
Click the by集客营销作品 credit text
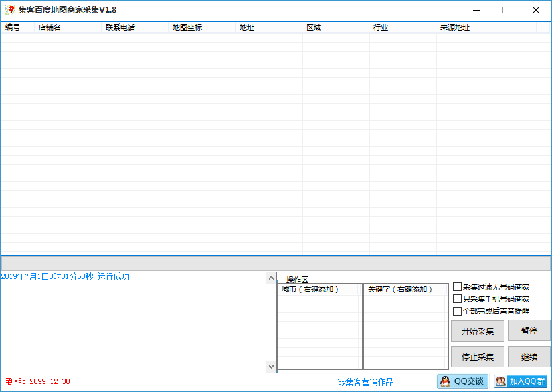[366, 382]
